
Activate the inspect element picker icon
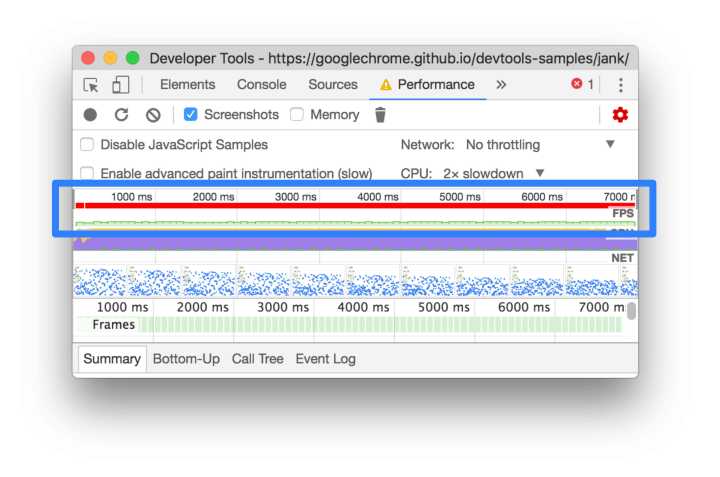[91, 85]
